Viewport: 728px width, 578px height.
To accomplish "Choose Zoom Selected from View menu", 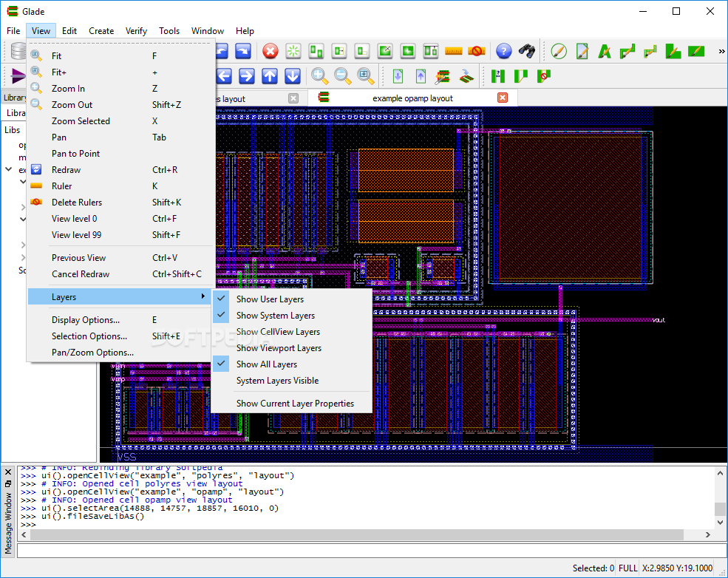I will [120, 120].
